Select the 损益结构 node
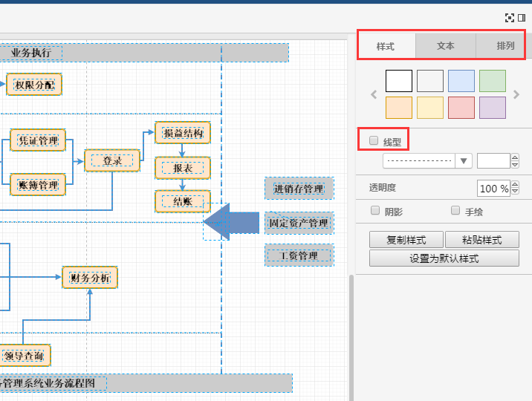The image size is (532, 401). tap(183, 133)
